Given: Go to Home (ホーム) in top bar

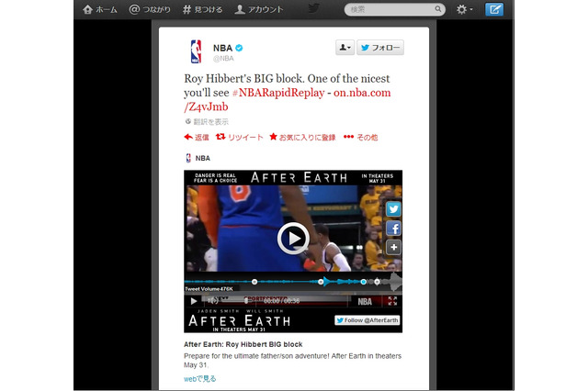Looking at the screenshot, I should pyautogui.click(x=100, y=9).
